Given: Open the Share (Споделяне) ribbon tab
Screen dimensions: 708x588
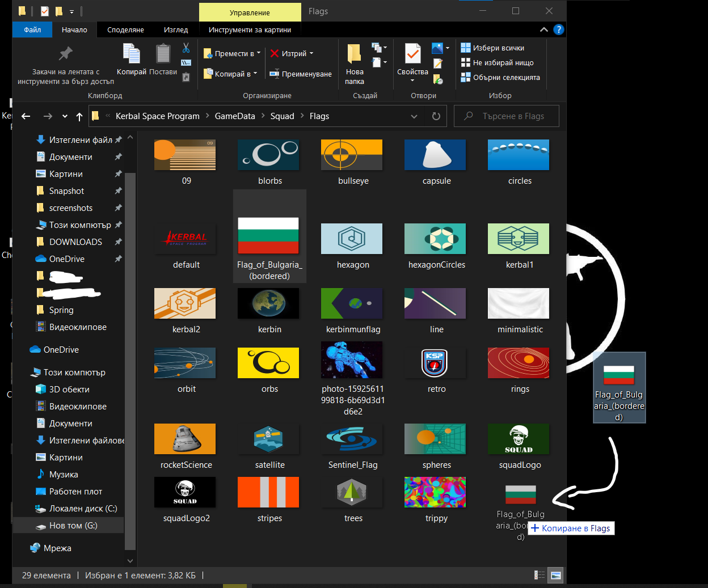Looking at the screenshot, I should tap(125, 29).
